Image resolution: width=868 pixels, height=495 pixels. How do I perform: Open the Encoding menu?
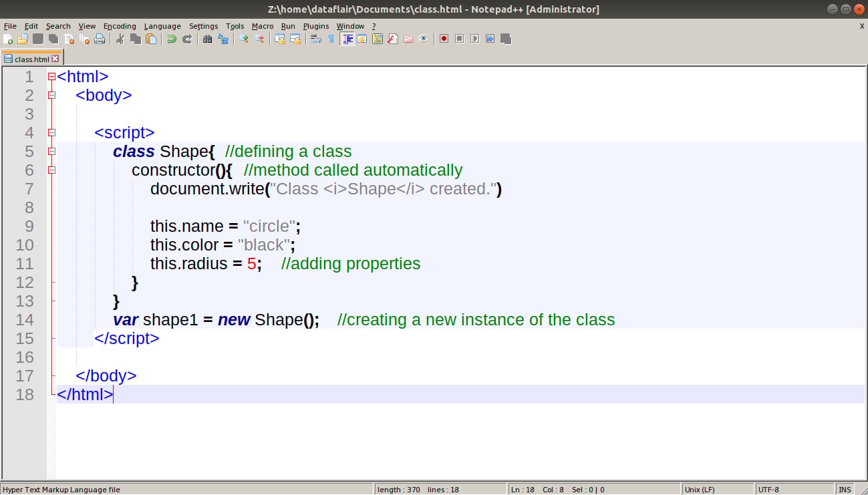click(120, 26)
